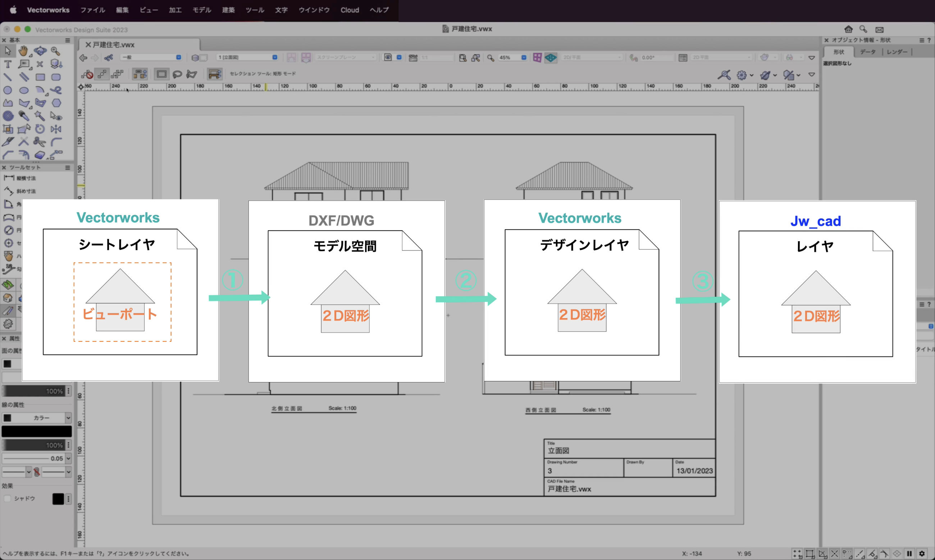Select the Double Line tool
Screen dimensions: 935x560
point(24,77)
